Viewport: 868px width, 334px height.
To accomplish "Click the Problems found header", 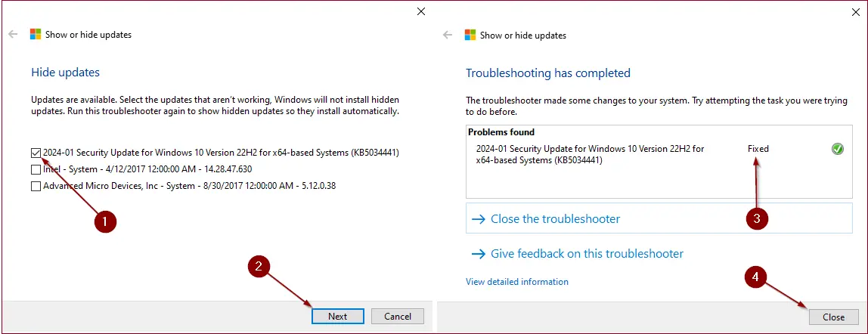I will coord(501,132).
